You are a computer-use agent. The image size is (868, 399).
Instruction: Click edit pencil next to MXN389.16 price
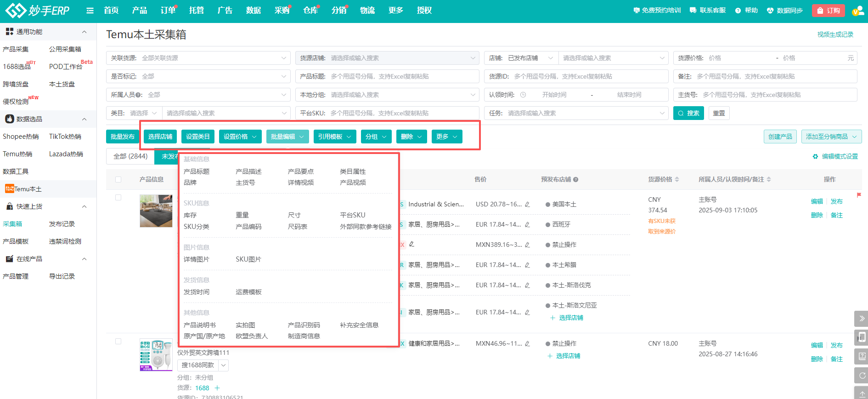(527, 245)
